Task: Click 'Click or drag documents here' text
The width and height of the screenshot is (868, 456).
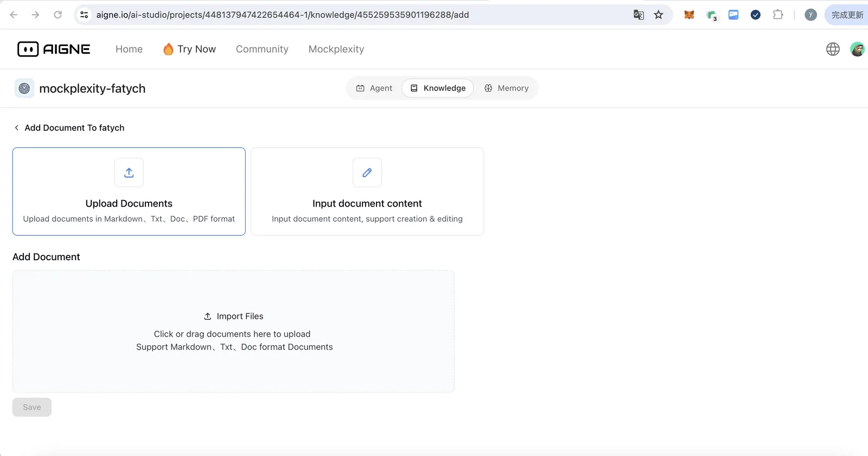Action: pyautogui.click(x=232, y=334)
